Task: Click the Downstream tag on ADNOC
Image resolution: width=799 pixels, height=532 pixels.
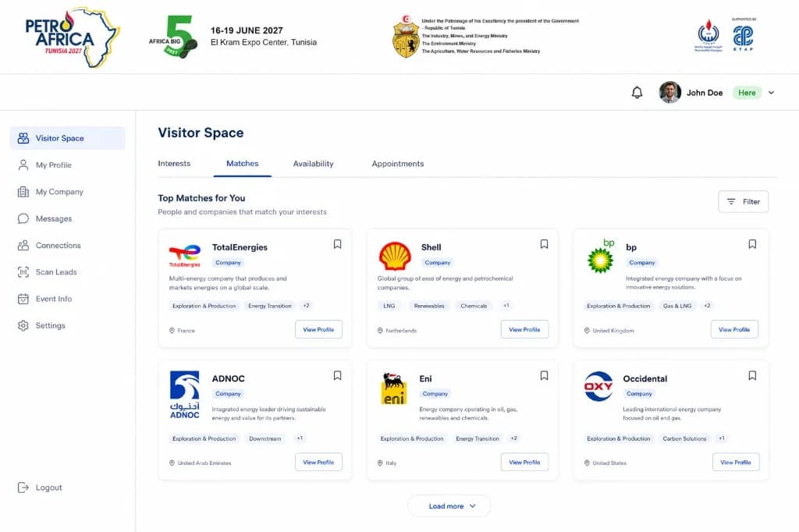Action: (265, 438)
